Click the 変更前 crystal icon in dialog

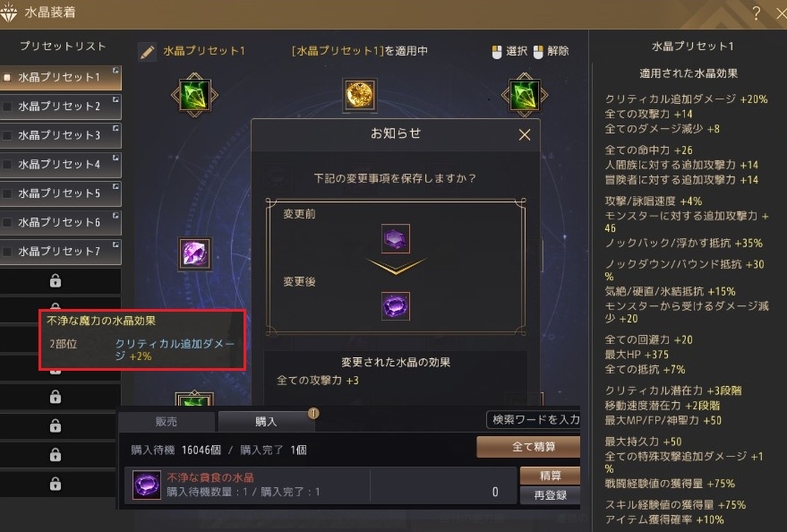(x=396, y=238)
